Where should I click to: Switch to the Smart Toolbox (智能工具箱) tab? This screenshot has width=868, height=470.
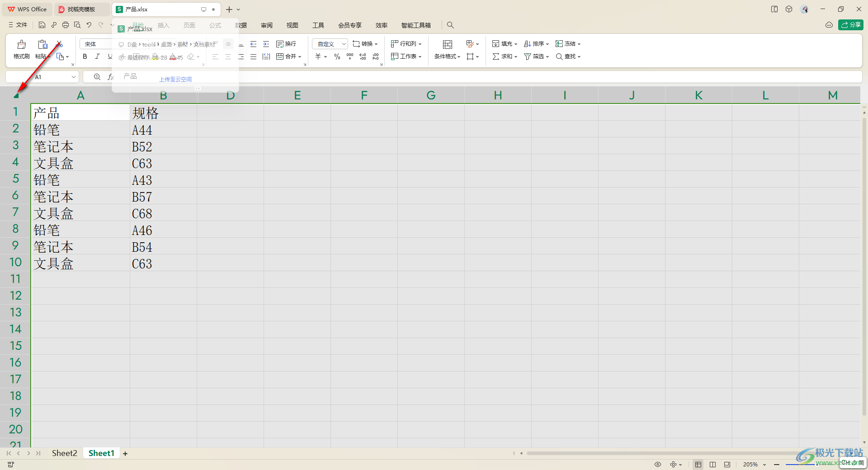point(416,25)
